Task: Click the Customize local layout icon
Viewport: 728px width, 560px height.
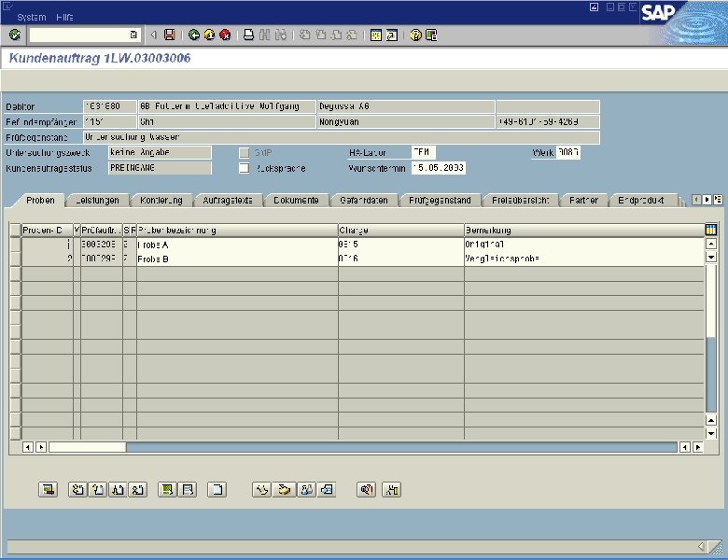Action: 431,35
